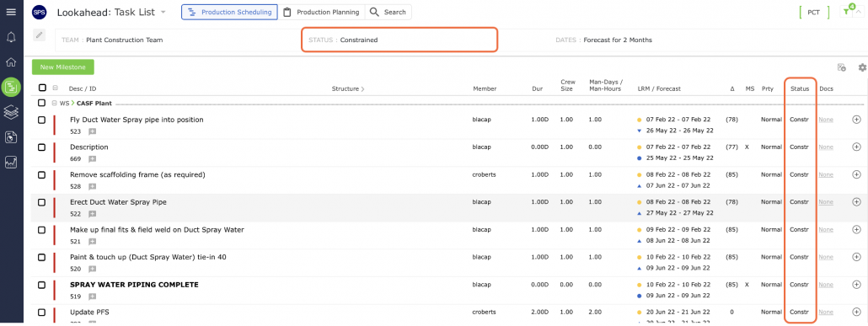Sort by LRM / Forecast column header
Viewport: 868px width, 326px height.
(659, 88)
